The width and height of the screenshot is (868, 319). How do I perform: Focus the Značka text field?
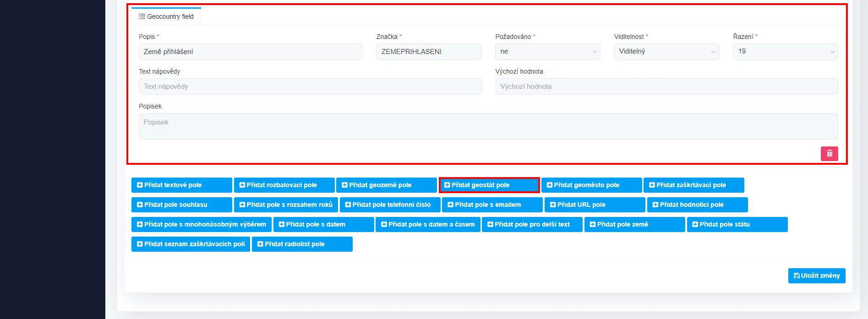tap(428, 52)
